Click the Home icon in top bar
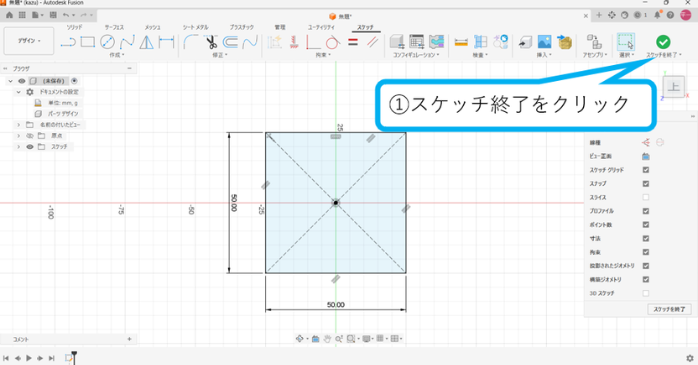Screen dimensions: 698x365 9,15
